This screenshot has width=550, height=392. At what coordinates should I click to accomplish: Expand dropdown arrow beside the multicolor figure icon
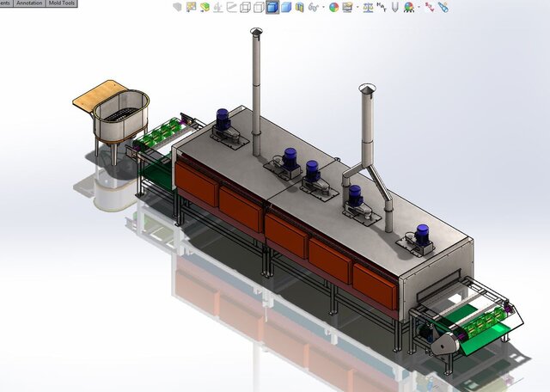pos(418,8)
